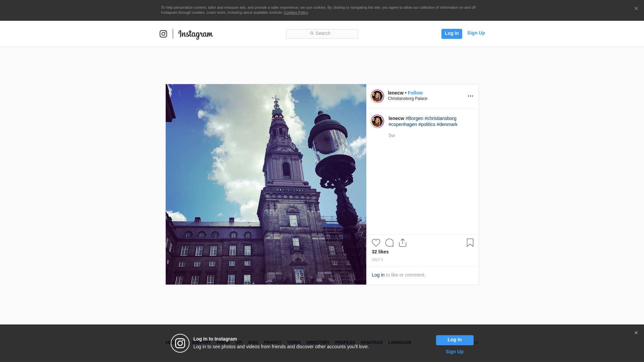Screen dimensions: 644x362
Task: Click the Christiansborg tower photo
Action: (266, 184)
